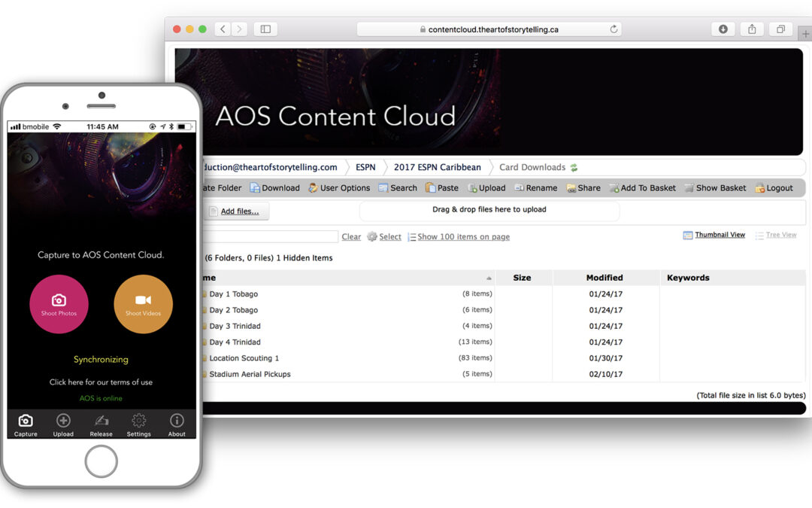
Task: Switch to Tree View
Action: click(776, 235)
